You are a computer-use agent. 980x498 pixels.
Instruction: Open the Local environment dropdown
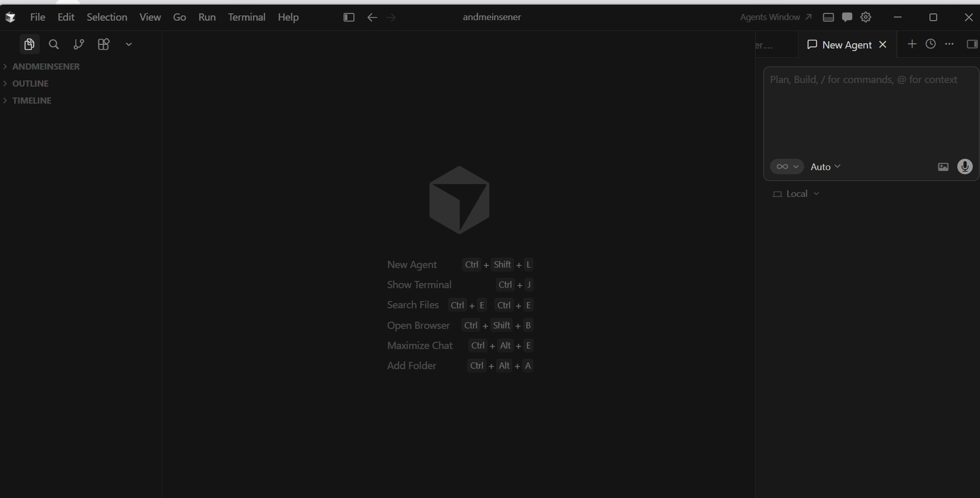796,194
